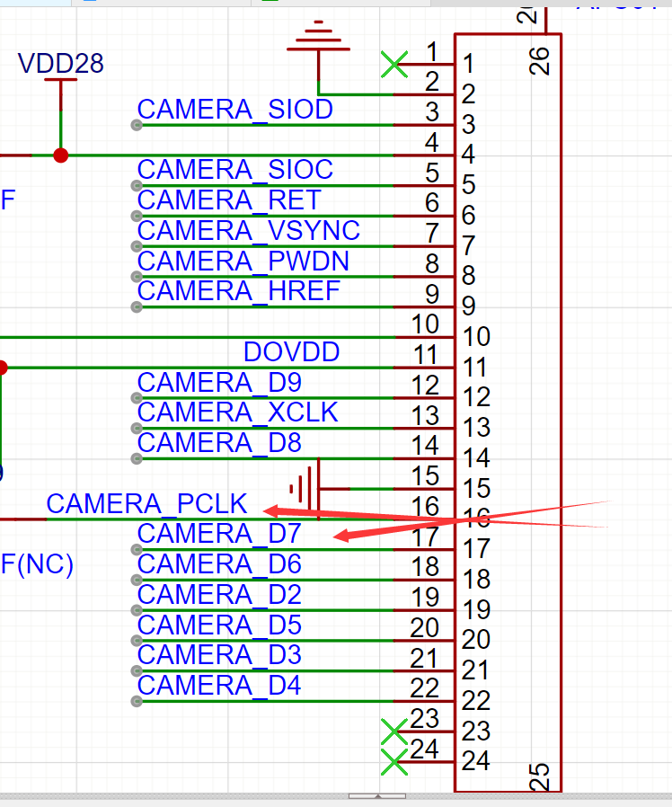672x807 pixels.
Task: Select the CAMERA_SIOC net label
Action: tap(234, 170)
